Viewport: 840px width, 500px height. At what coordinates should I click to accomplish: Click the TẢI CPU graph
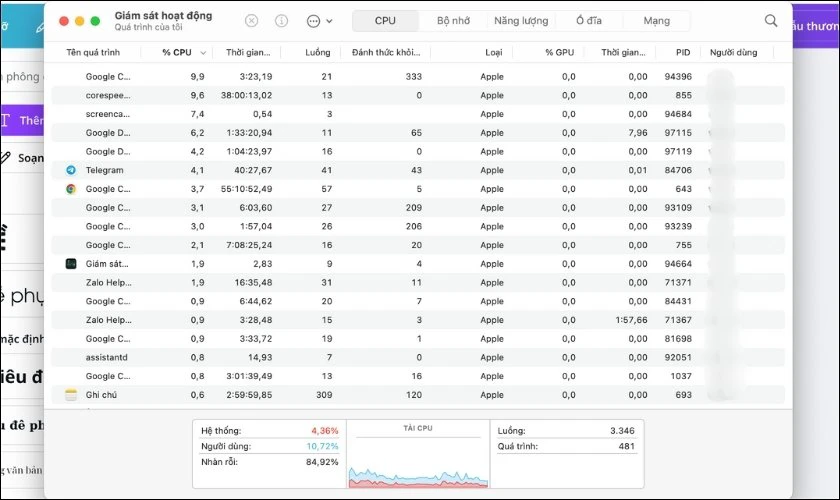(418, 454)
